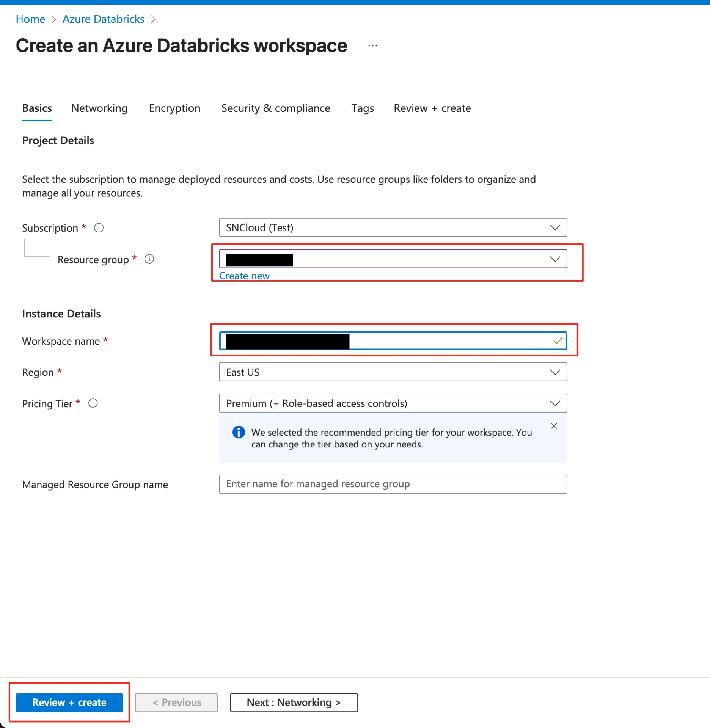This screenshot has height=728, width=710.
Task: Switch to the Networking tab
Action: (99, 108)
